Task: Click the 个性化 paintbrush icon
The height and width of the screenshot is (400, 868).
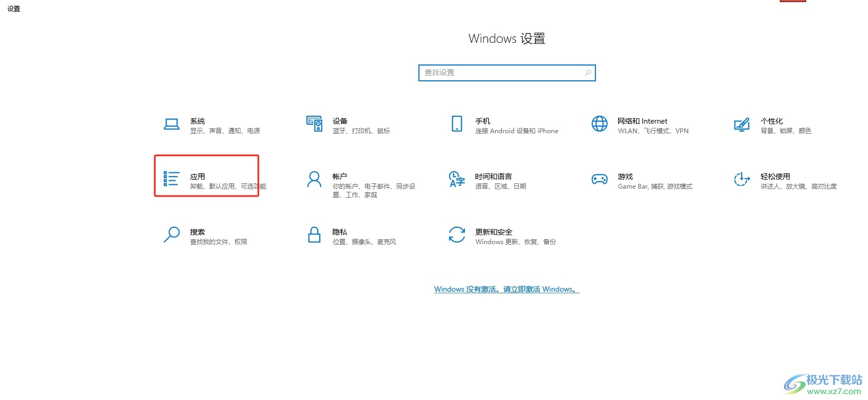Action: (742, 125)
